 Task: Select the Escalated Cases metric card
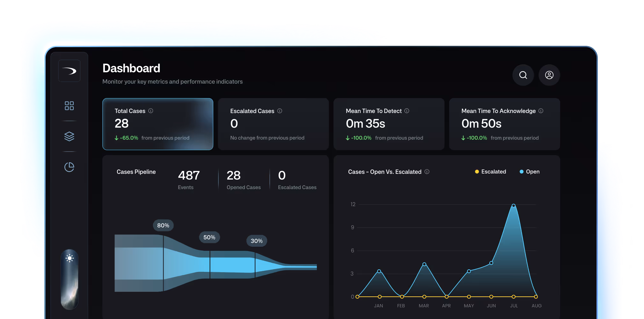(x=273, y=124)
